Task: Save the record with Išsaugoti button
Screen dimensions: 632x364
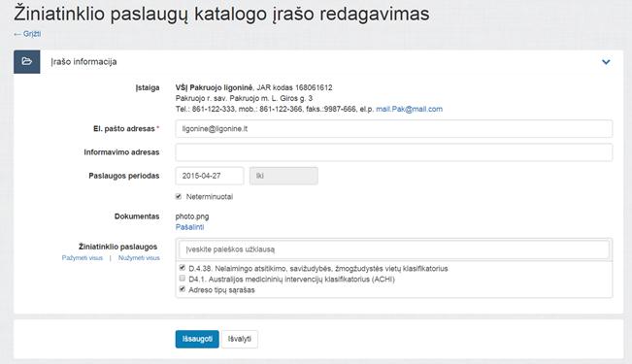Action: point(197,339)
